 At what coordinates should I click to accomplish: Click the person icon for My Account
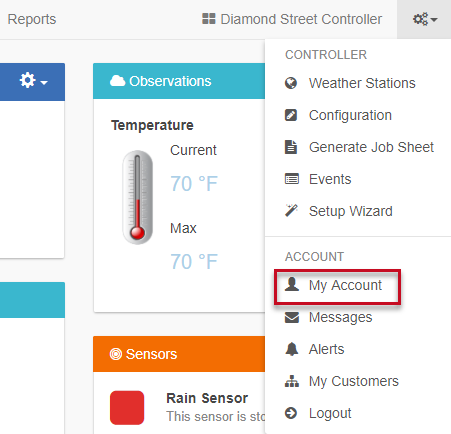(292, 285)
